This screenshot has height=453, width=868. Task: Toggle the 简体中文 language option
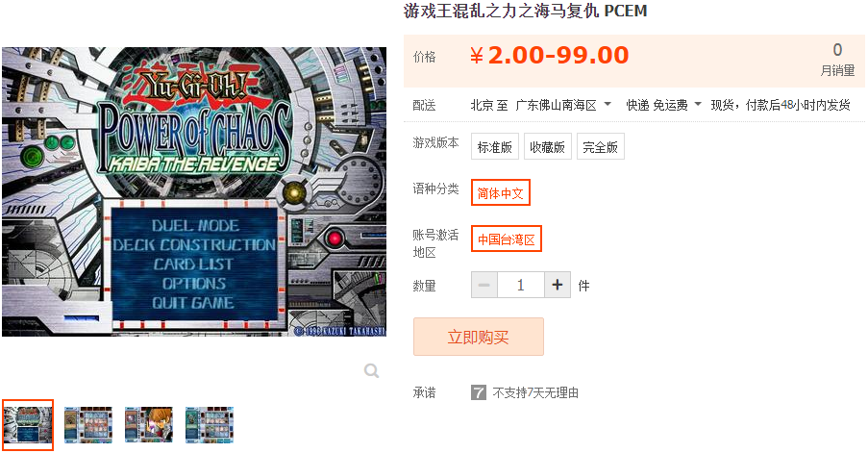(501, 192)
